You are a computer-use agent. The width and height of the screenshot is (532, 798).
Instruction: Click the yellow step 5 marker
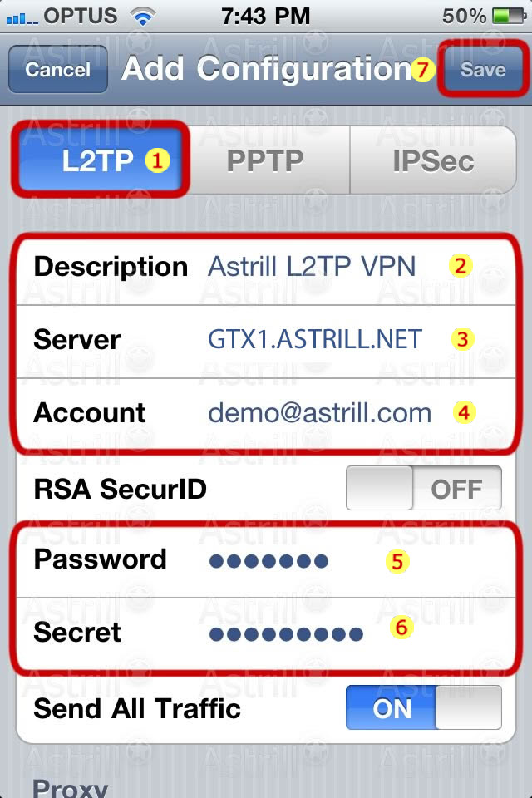point(397,561)
